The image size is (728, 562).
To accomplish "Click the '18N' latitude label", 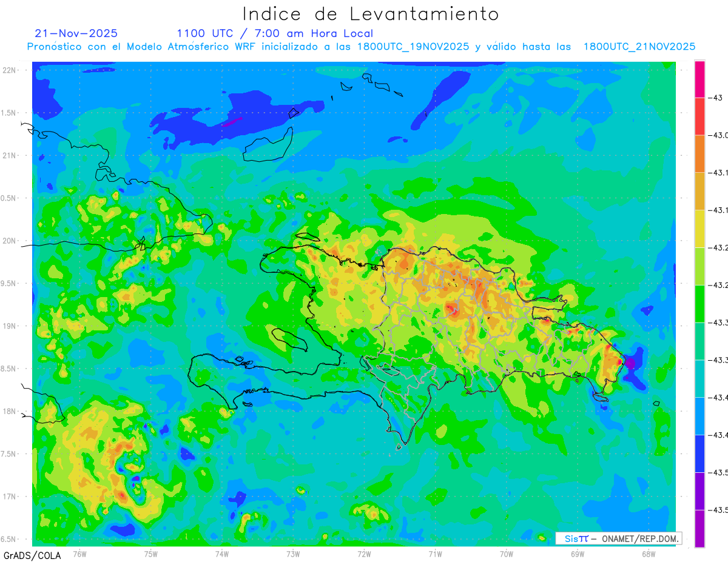I will pos(9,412).
